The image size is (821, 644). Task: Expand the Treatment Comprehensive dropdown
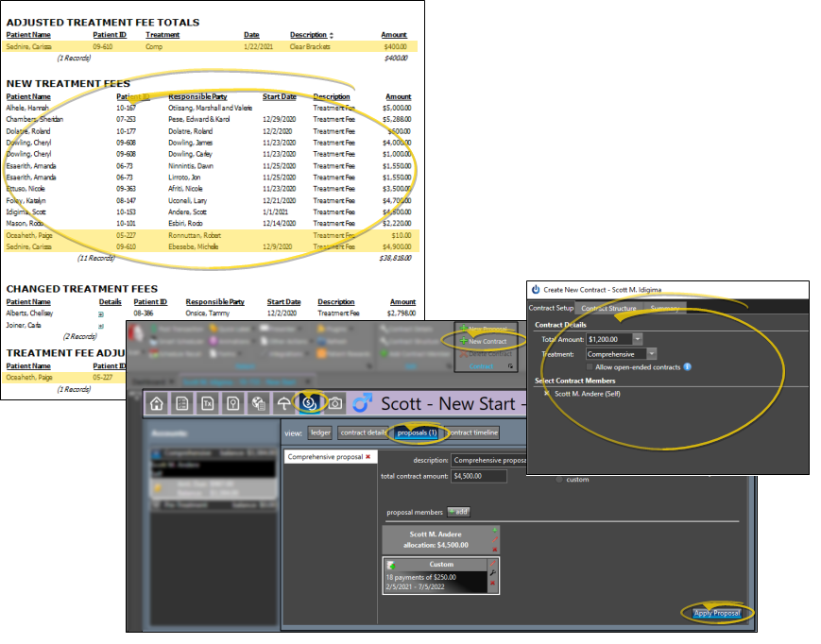point(652,353)
